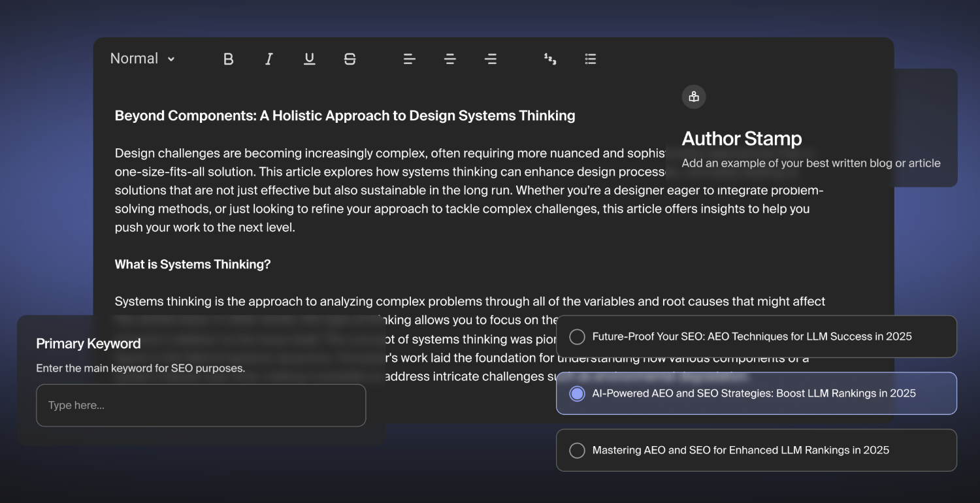Apply strikethrough formatting to the text

[x=350, y=59]
